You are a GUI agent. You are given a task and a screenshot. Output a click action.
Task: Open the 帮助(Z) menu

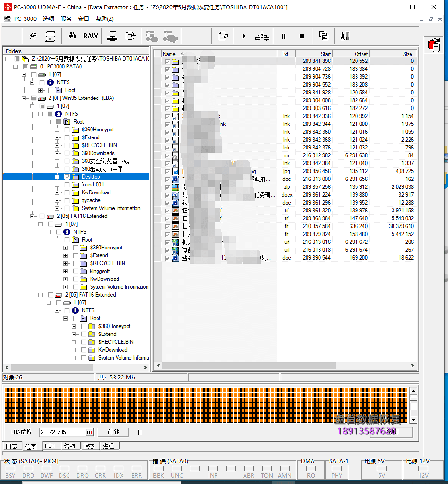coord(105,19)
